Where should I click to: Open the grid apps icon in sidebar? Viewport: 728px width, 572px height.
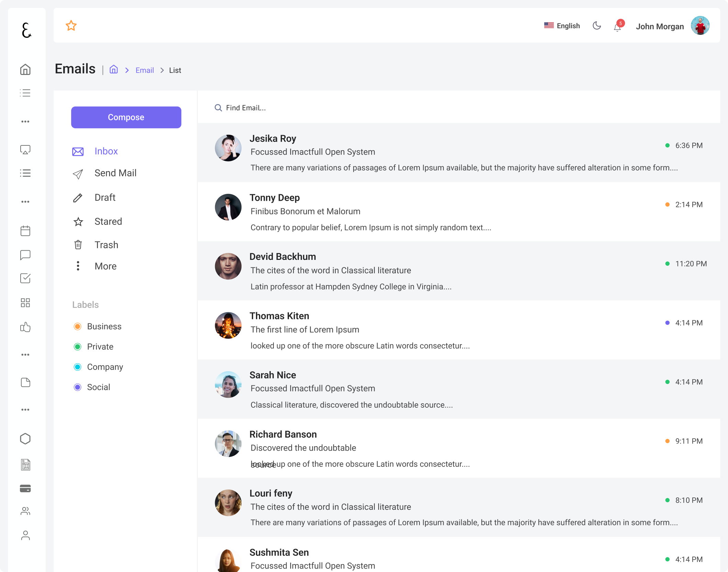pyautogui.click(x=25, y=302)
